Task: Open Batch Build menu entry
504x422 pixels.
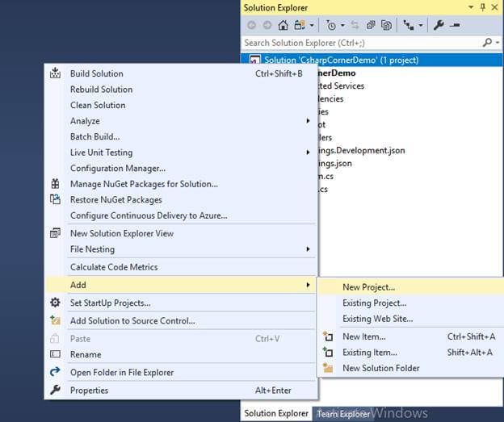Action: (x=181, y=136)
